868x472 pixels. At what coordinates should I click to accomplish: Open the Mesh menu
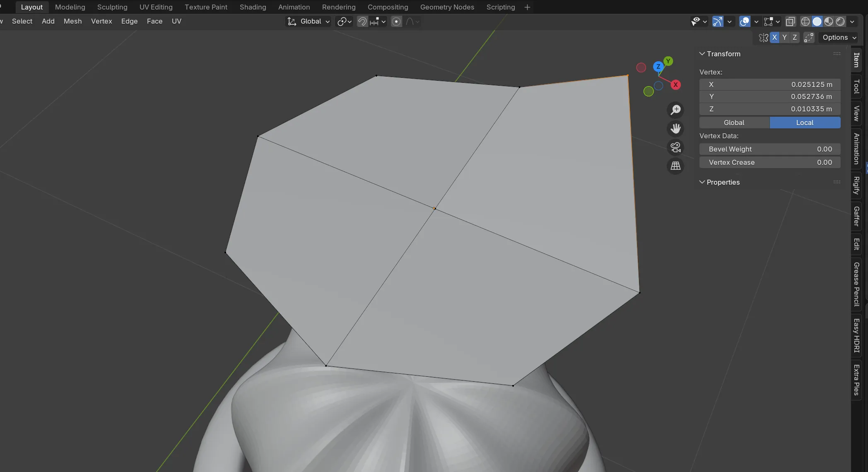click(72, 21)
